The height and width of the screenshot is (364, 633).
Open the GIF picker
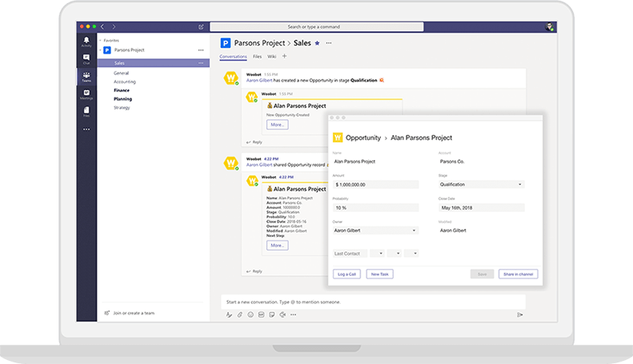point(261,314)
